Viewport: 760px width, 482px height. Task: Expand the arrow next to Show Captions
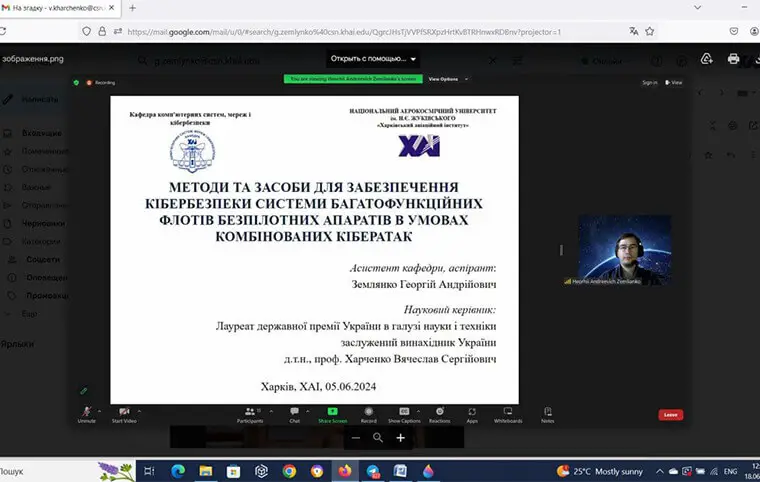418,411
